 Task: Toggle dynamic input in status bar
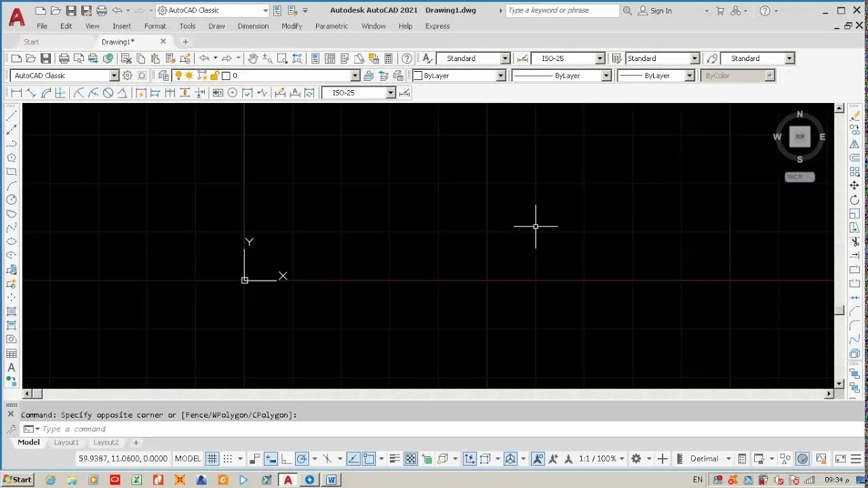271,459
